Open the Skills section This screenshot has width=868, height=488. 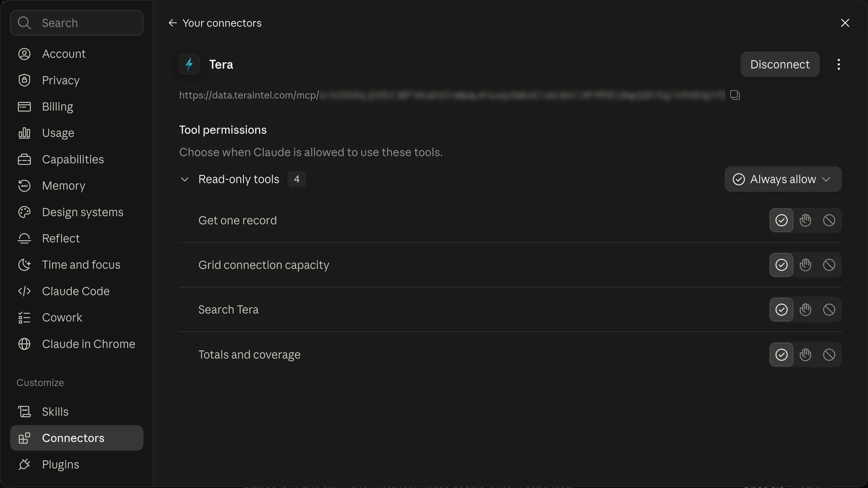point(77,412)
